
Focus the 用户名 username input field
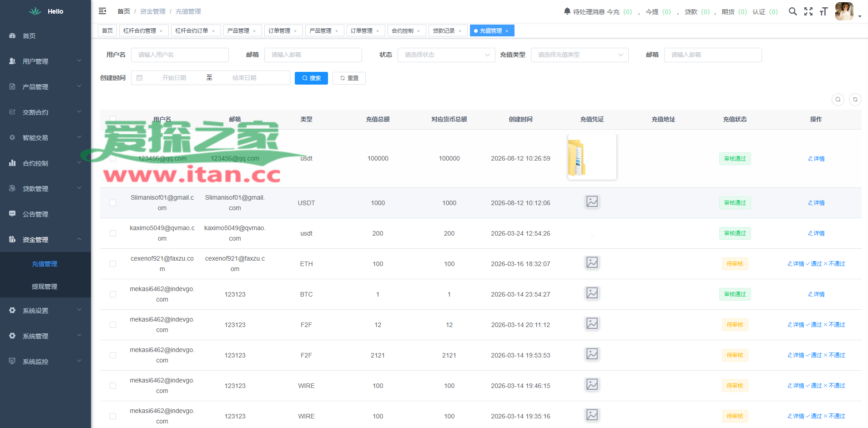coord(180,55)
